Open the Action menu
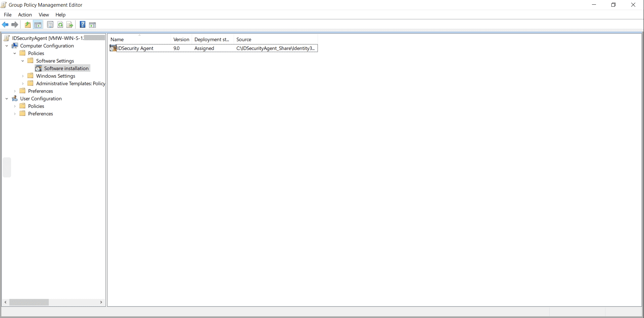Image resolution: width=644 pixels, height=318 pixels. point(25,15)
